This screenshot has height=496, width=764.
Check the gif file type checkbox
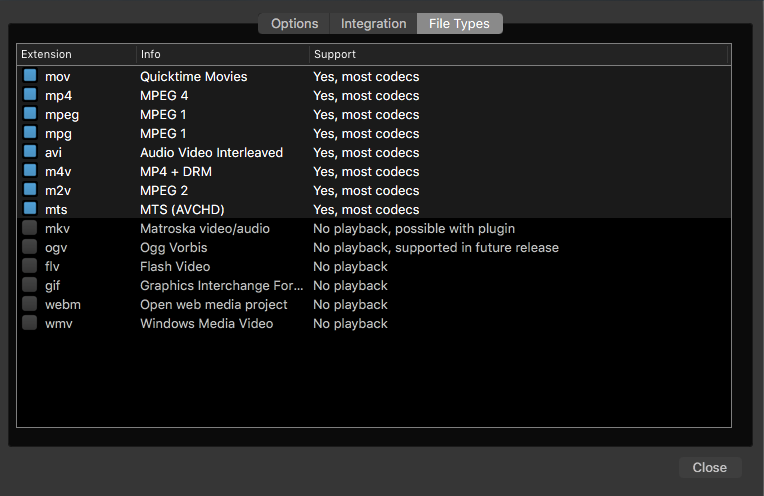pos(30,285)
